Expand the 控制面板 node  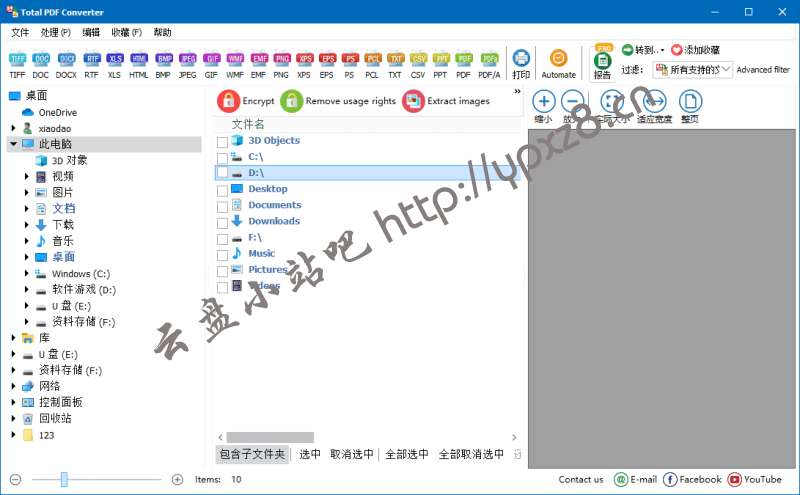coord(13,402)
